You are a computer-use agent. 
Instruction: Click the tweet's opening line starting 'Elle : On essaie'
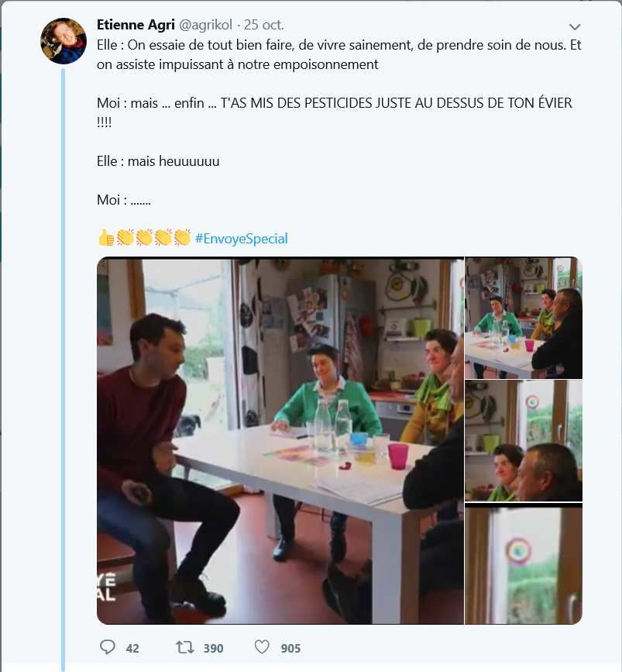coord(338,45)
